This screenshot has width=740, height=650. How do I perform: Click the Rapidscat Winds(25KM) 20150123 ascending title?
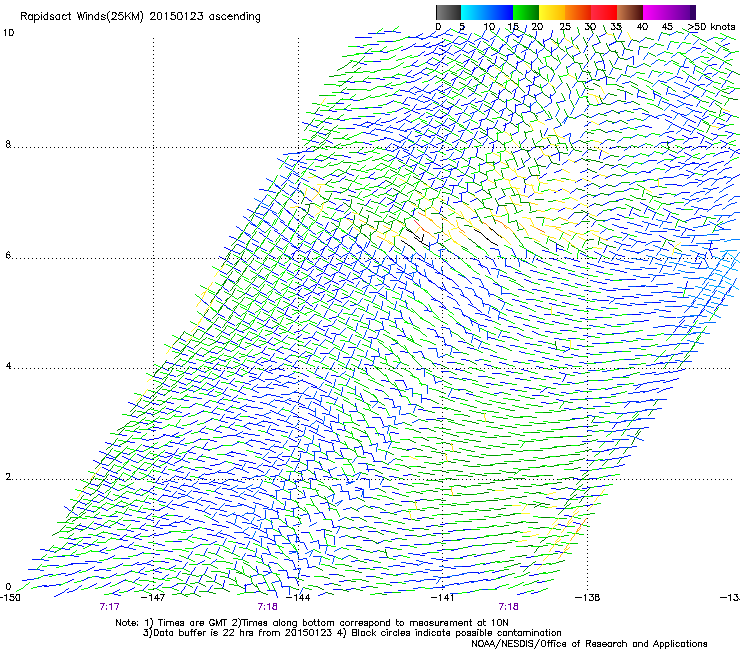click(140, 16)
